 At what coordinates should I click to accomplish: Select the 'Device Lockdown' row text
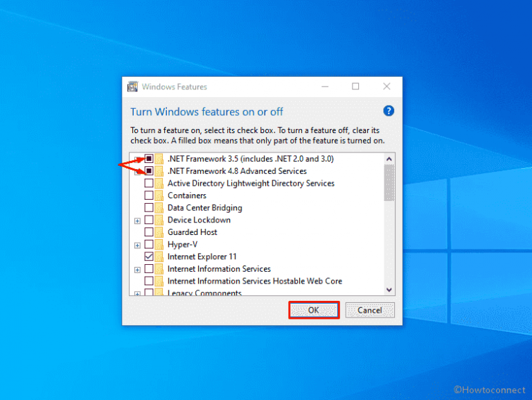(x=199, y=220)
